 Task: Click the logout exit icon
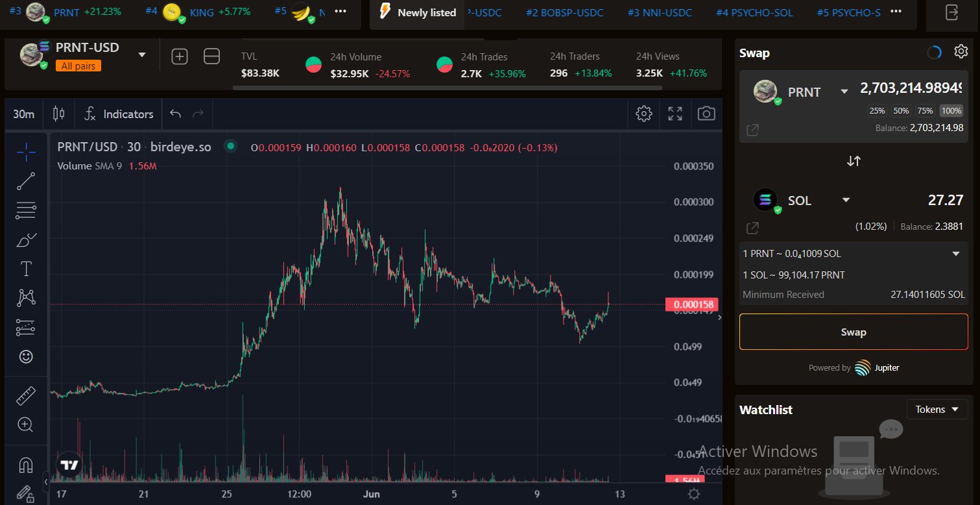click(952, 12)
